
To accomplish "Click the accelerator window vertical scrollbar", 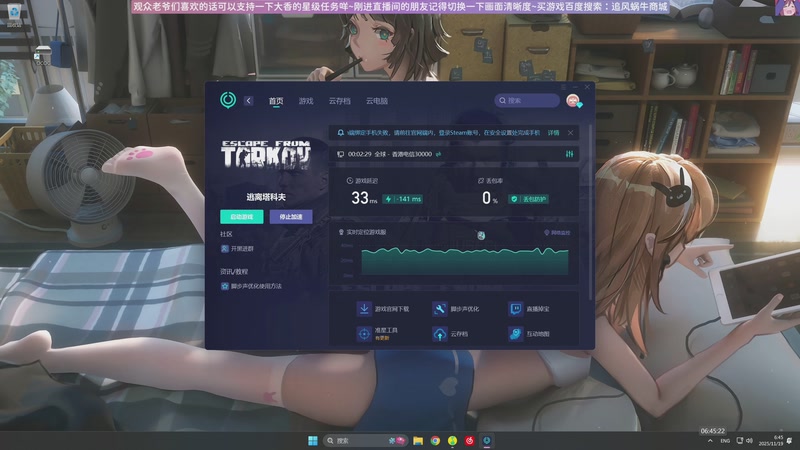I will tap(591, 212).
